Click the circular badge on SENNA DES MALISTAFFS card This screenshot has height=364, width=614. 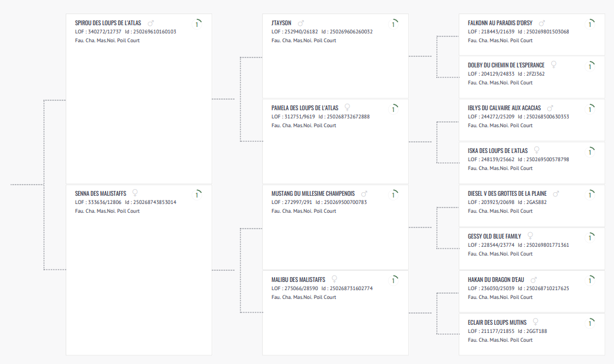197,195
